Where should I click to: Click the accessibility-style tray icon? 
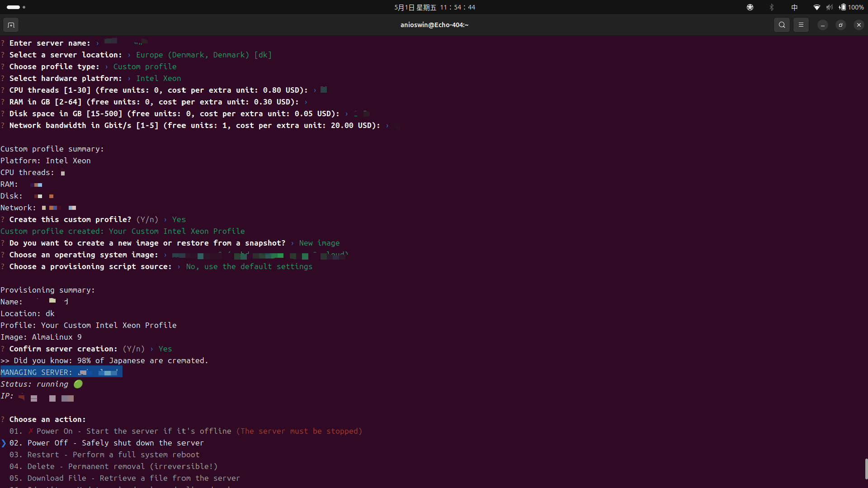click(x=750, y=7)
